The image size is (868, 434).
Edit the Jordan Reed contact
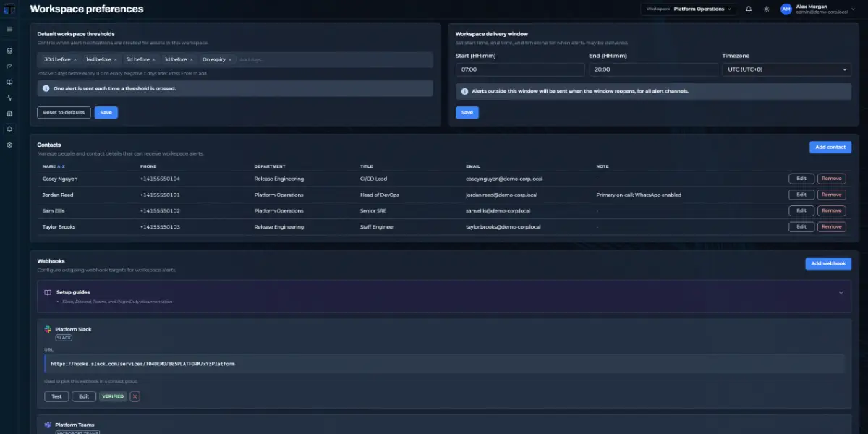801,195
